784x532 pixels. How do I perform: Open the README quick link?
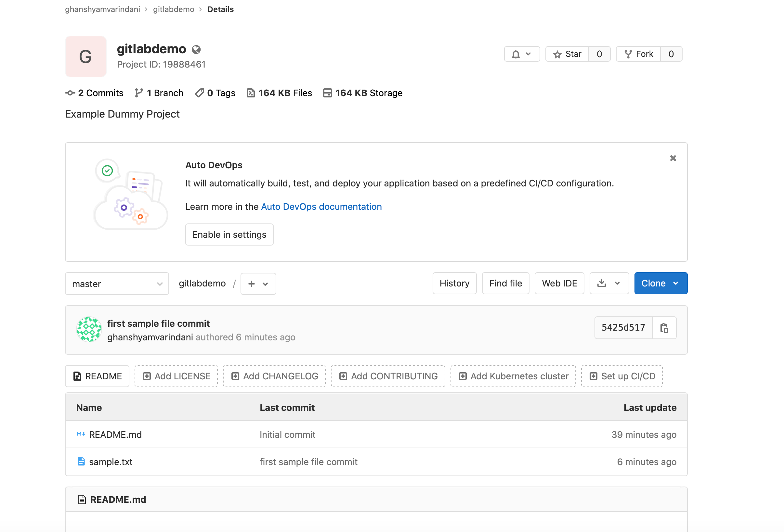coord(97,376)
